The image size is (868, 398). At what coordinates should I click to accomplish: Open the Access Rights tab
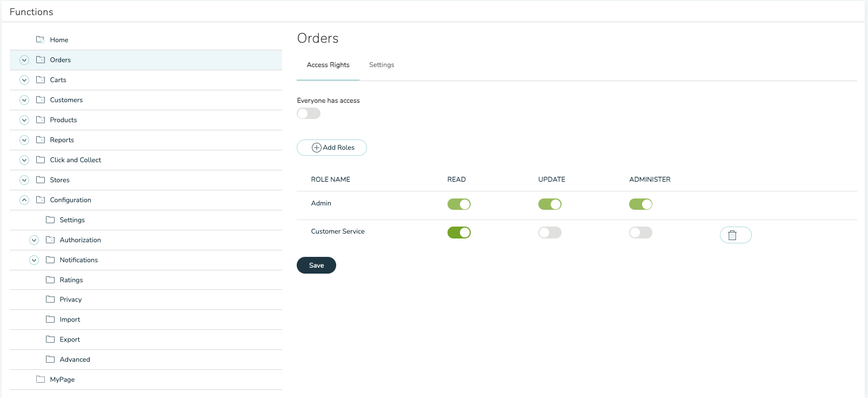328,65
